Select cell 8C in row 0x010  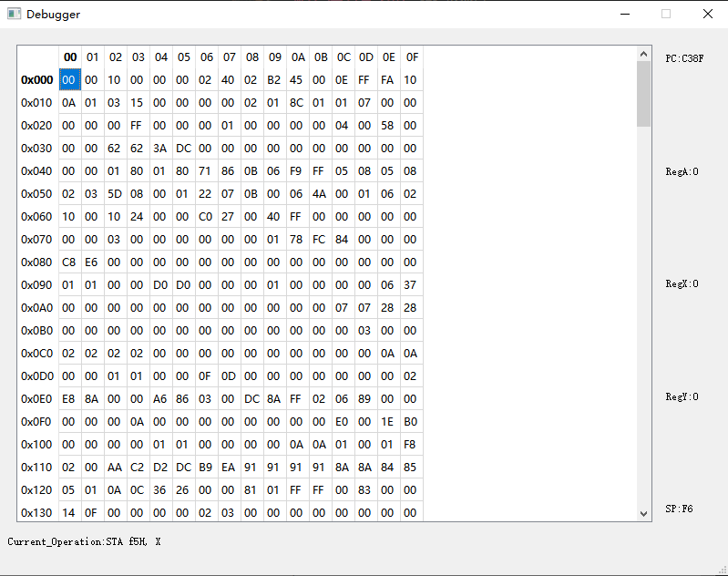(298, 103)
